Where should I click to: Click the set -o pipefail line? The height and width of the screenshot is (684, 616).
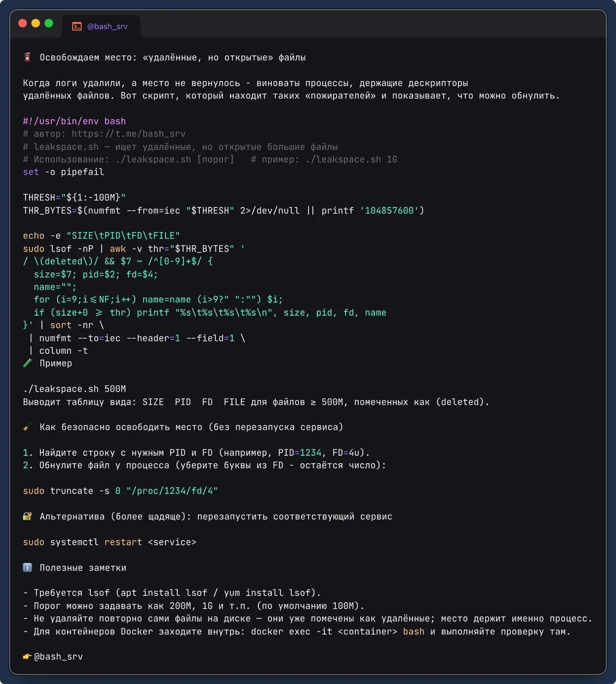[64, 172]
